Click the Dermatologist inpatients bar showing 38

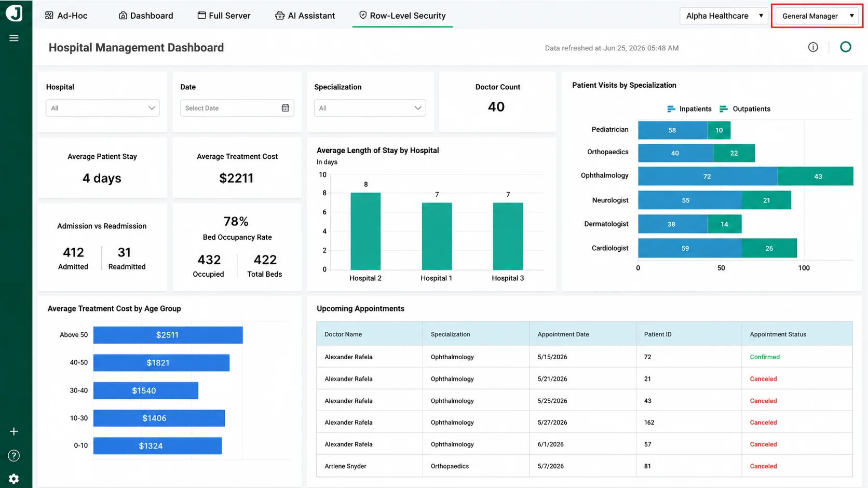673,224
